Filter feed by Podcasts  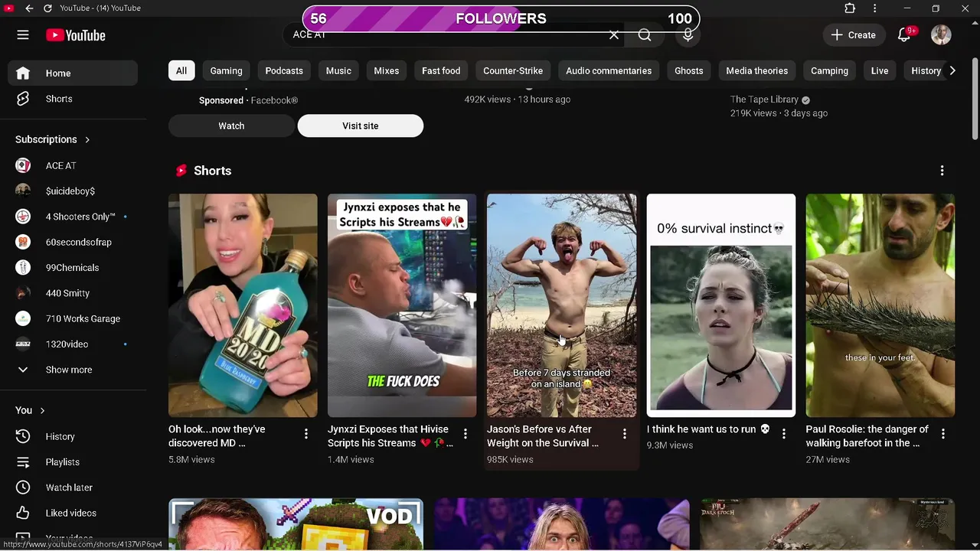pyautogui.click(x=284, y=70)
